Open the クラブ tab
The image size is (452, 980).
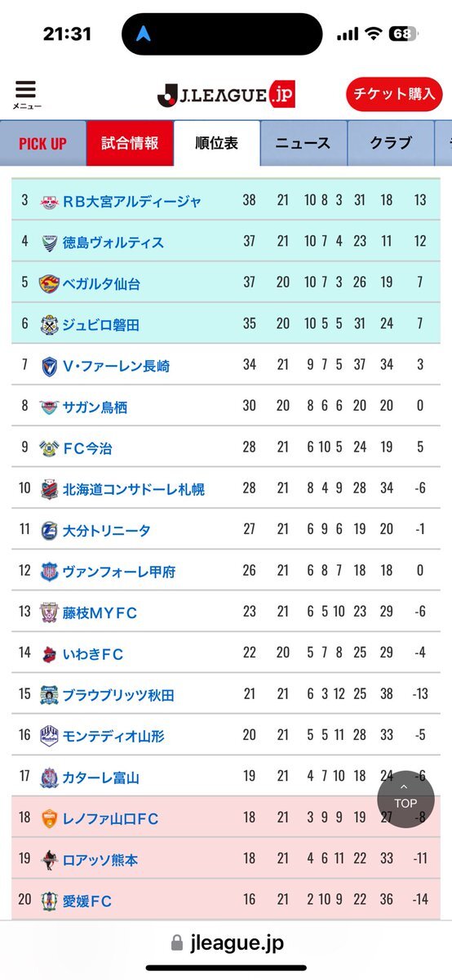pyautogui.click(x=391, y=144)
